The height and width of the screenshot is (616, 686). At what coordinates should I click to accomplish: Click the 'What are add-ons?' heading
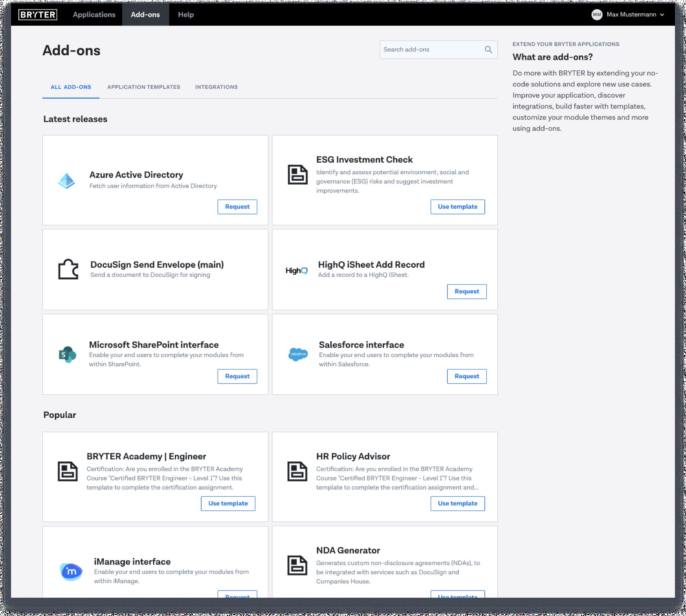click(x=553, y=57)
